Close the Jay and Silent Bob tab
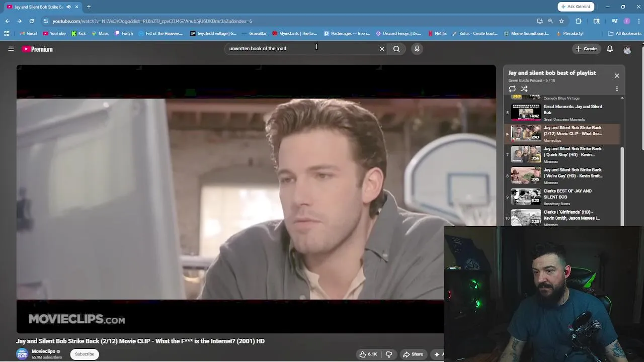Image resolution: width=644 pixels, height=362 pixels. coord(76,7)
